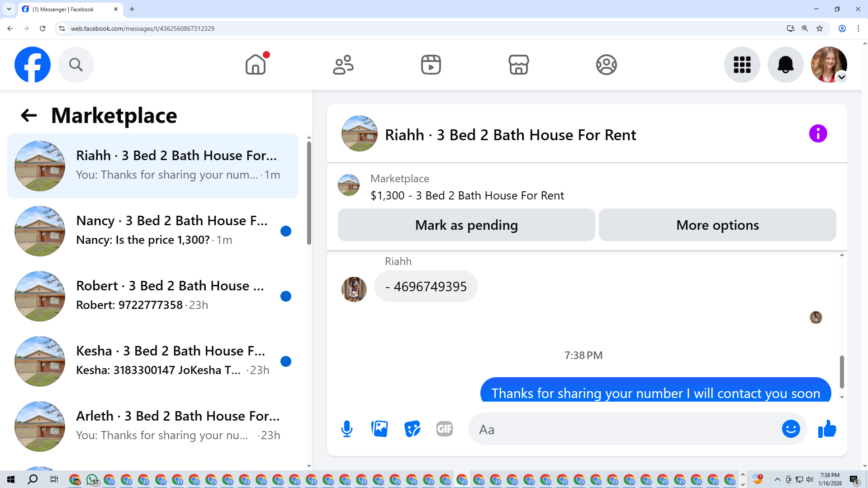
Task: Click the seen receipt avatar in chat
Action: point(816,317)
